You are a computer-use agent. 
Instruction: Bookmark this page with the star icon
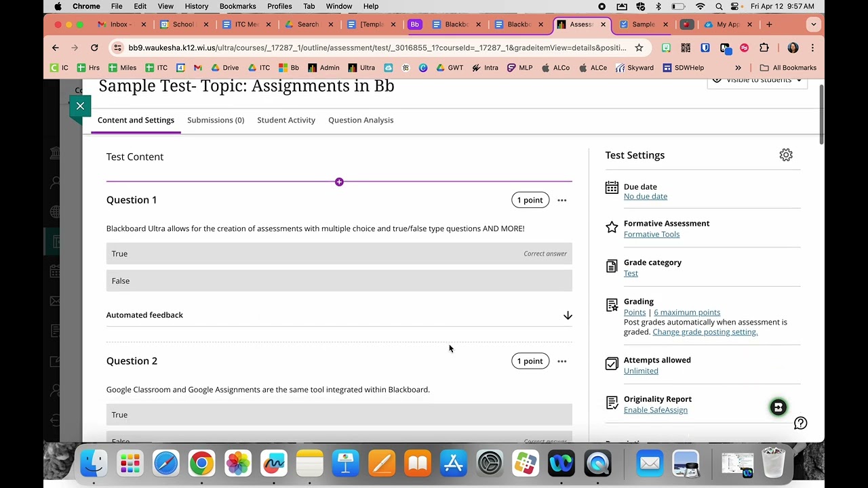coord(639,47)
